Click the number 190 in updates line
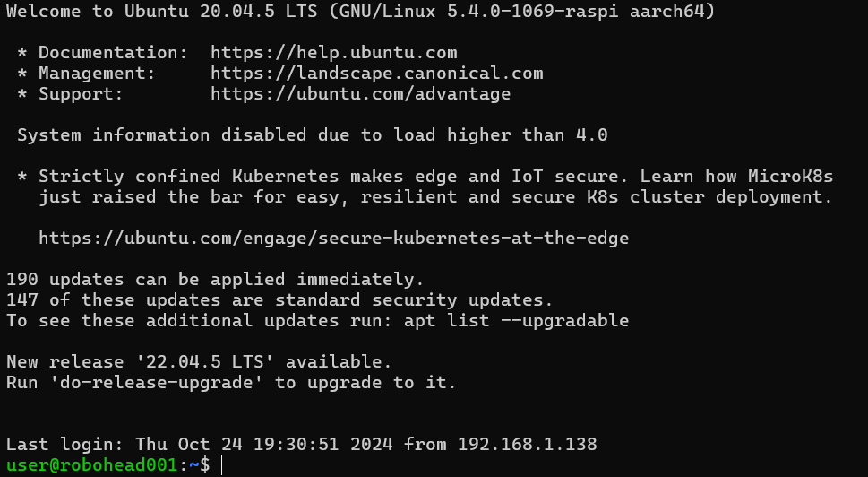Viewport: 868px width, 477px height. click(22, 280)
